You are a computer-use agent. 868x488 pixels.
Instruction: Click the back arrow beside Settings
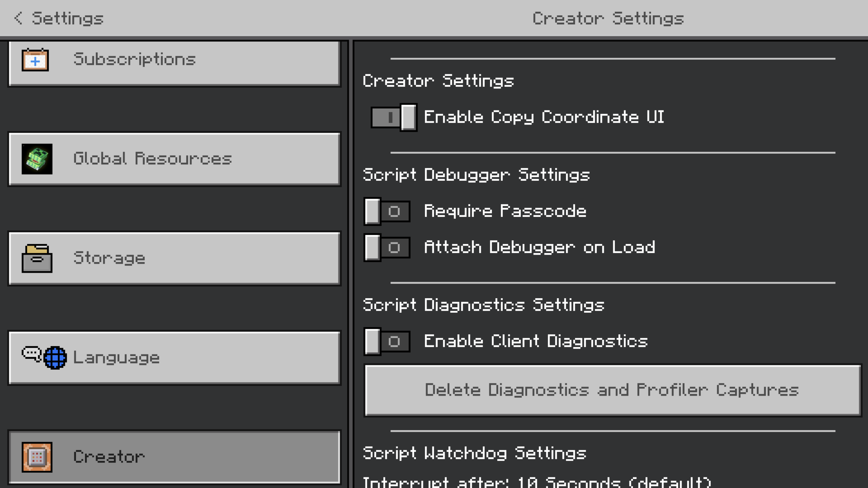18,18
